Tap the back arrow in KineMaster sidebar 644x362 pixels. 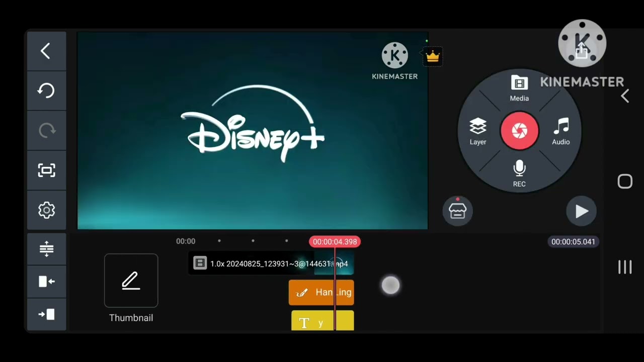coord(46,51)
